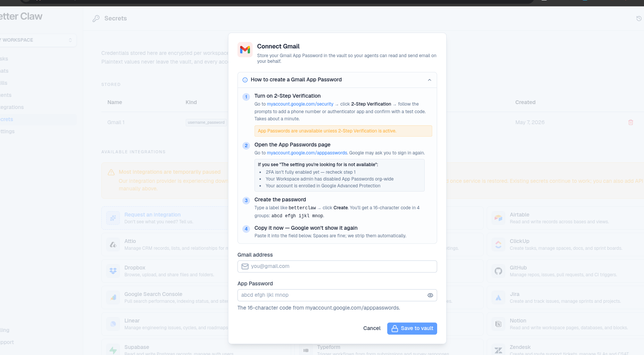
Task: Click the Supabase integration icon
Action: coord(113,350)
